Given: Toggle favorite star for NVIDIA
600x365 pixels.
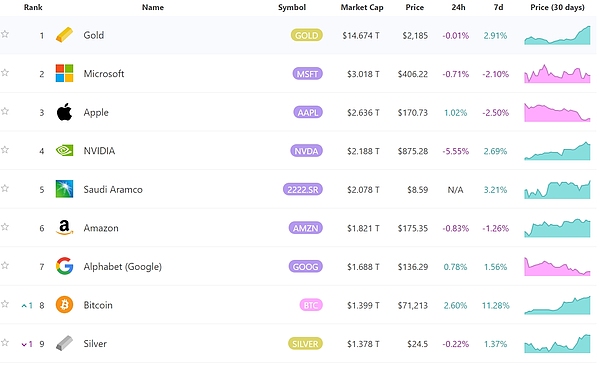Looking at the screenshot, I should pyautogui.click(x=5, y=150).
